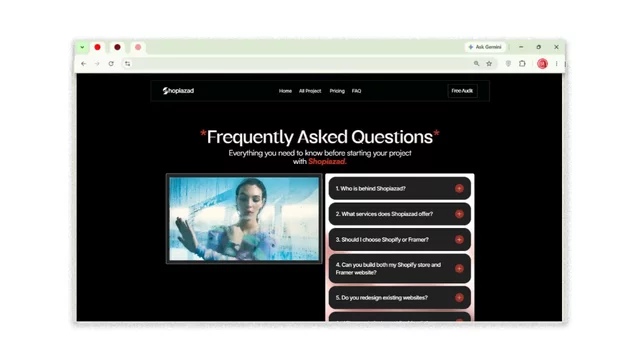Open the extensions puzzle icon
The image size is (640, 360).
(x=522, y=64)
